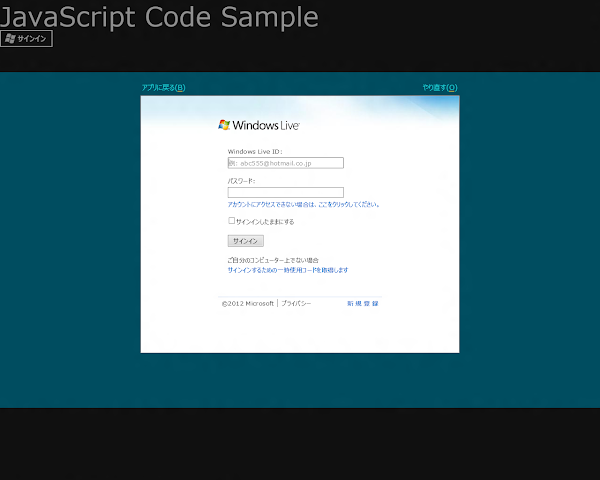Click the サインイン button under the page title
Image resolution: width=600 pixels, height=480 pixels.
click(26, 39)
